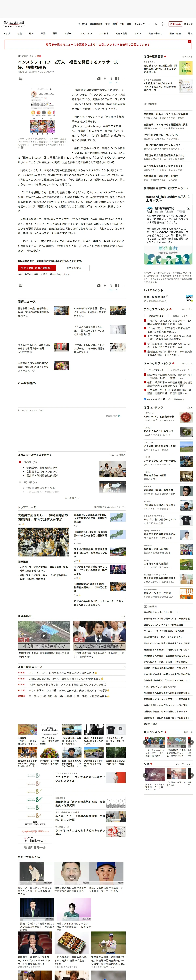Open 朝日新聞デジタルのトップページへ link
The height and width of the screenshot is (980, 196).
tap(110, 507)
